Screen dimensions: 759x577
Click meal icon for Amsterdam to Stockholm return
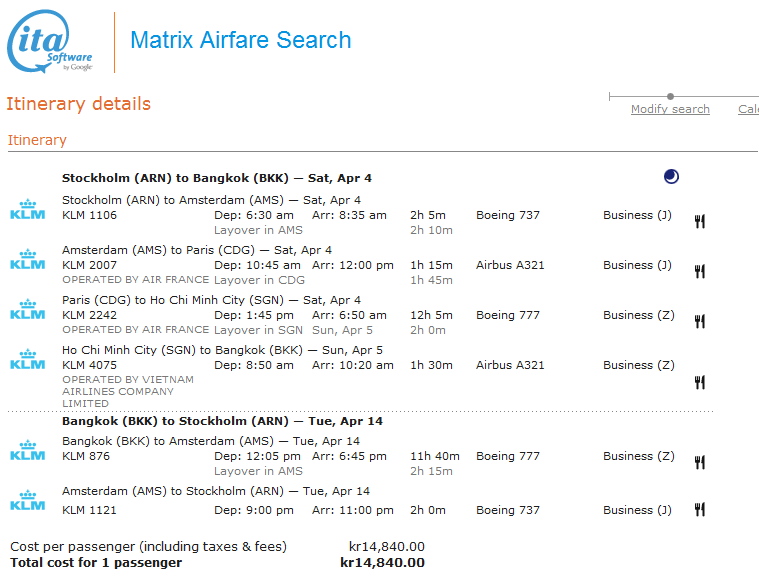(x=700, y=510)
